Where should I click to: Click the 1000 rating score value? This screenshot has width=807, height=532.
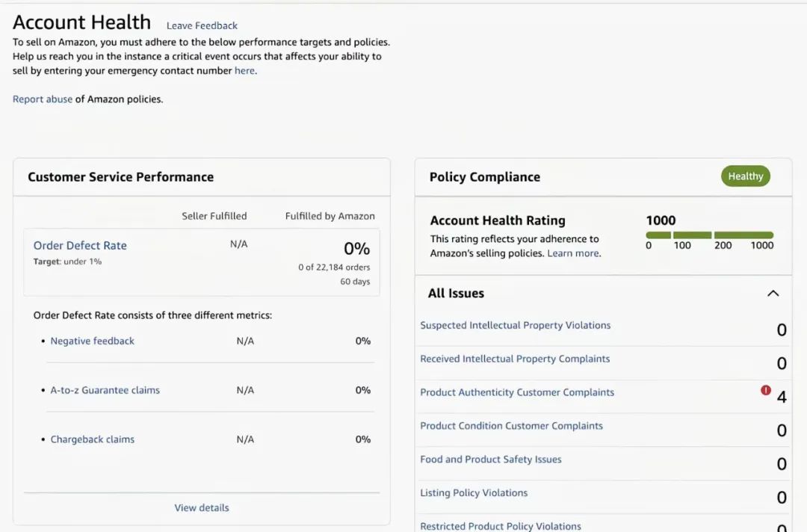pyautogui.click(x=661, y=220)
